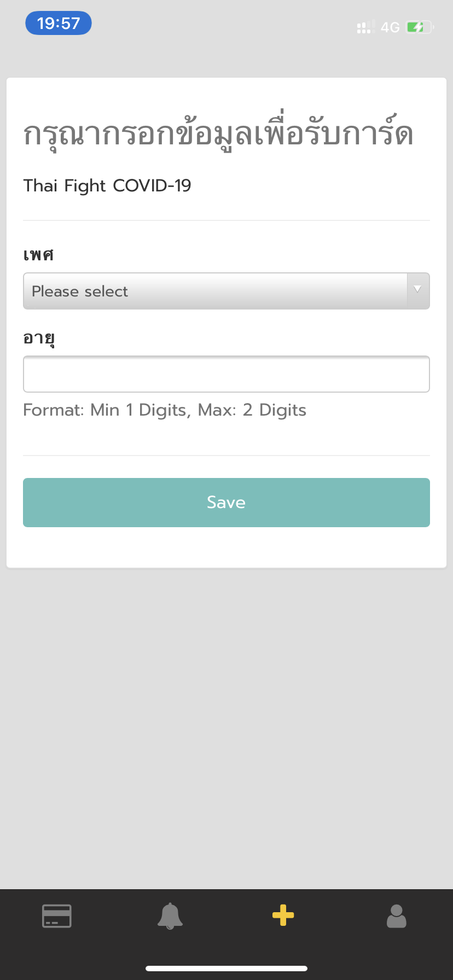Tap the home indicator bar

[x=226, y=969]
